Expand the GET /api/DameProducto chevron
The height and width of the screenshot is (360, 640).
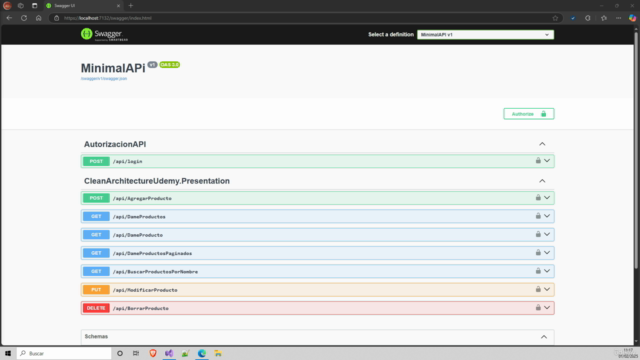[x=547, y=234]
